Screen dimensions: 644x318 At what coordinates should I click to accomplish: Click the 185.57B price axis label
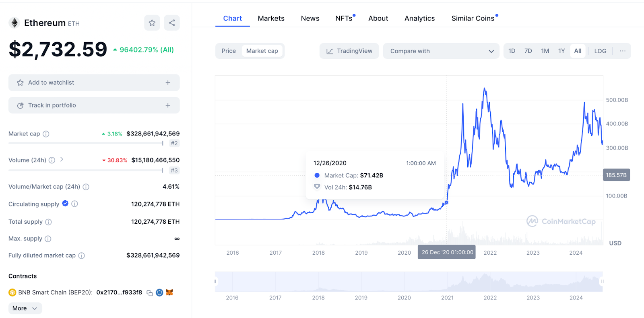point(616,175)
